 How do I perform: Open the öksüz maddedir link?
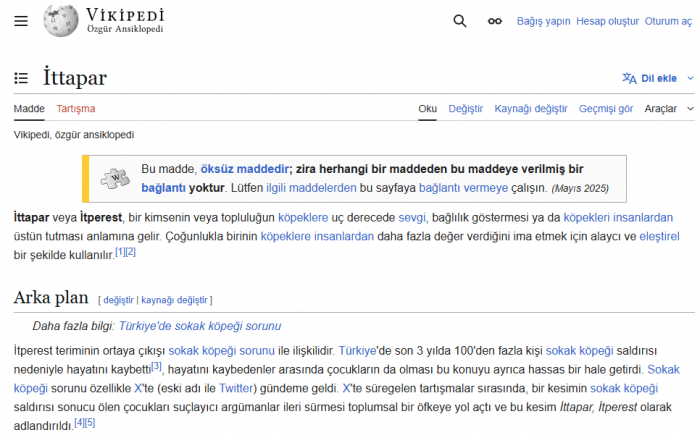click(x=245, y=169)
